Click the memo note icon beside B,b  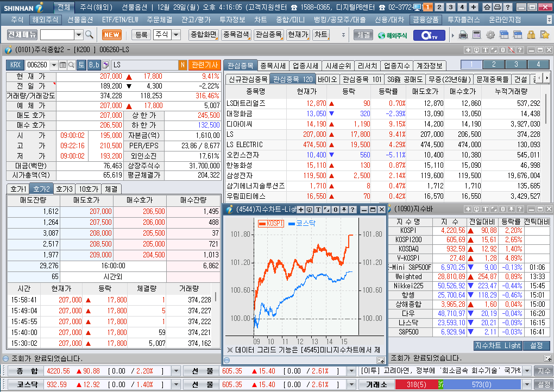pos(105,65)
